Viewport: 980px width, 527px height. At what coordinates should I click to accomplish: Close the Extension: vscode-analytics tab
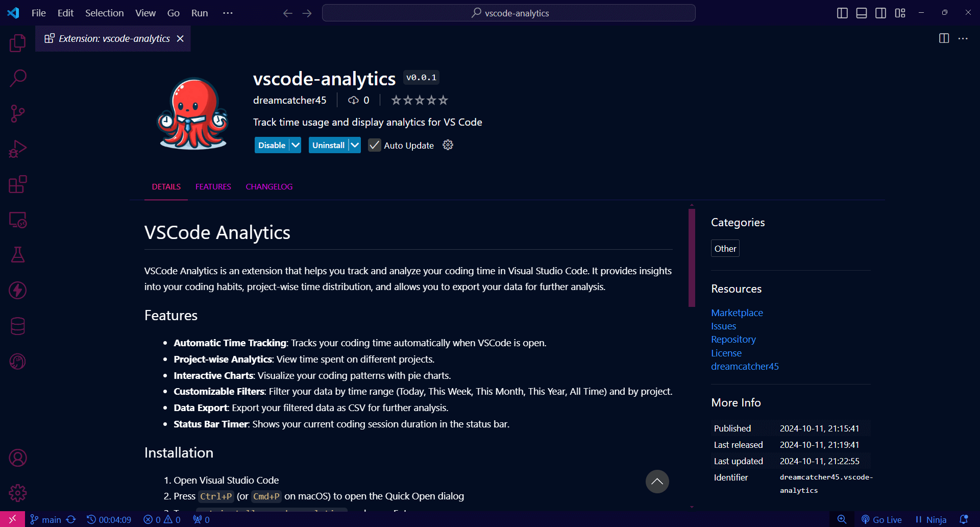pos(180,39)
